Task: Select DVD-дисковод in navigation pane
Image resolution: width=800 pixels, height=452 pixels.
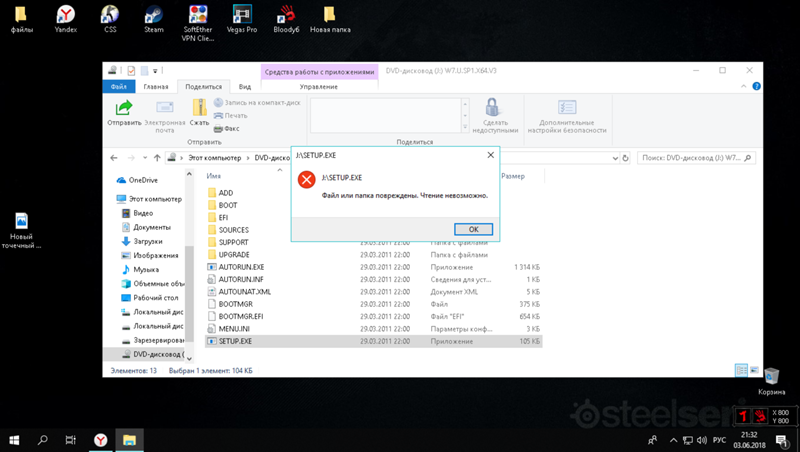Action: coord(153,354)
